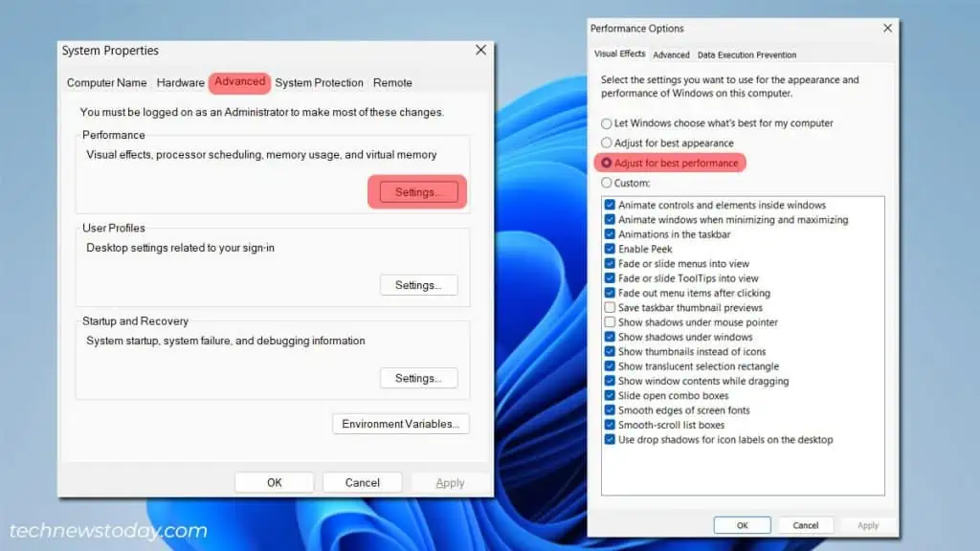
Task: Toggle Smooth-scroll list boxes
Action: coord(610,425)
